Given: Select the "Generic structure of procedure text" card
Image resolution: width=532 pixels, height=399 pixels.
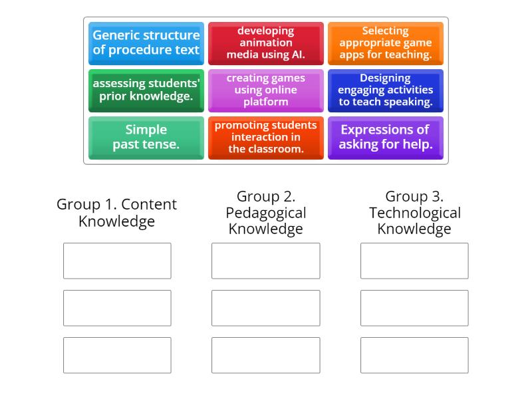Looking at the screenshot, I should point(146,44).
